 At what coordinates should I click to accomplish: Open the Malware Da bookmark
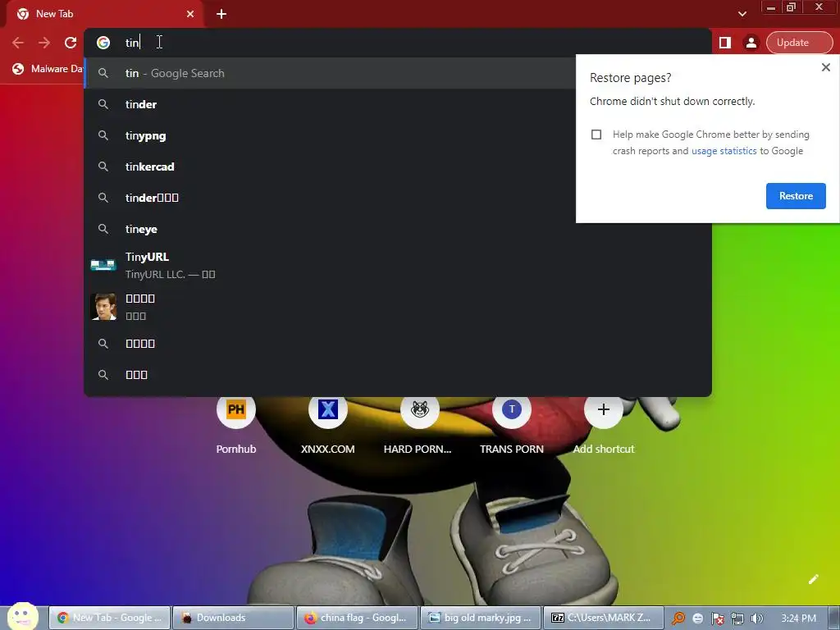click(48, 69)
